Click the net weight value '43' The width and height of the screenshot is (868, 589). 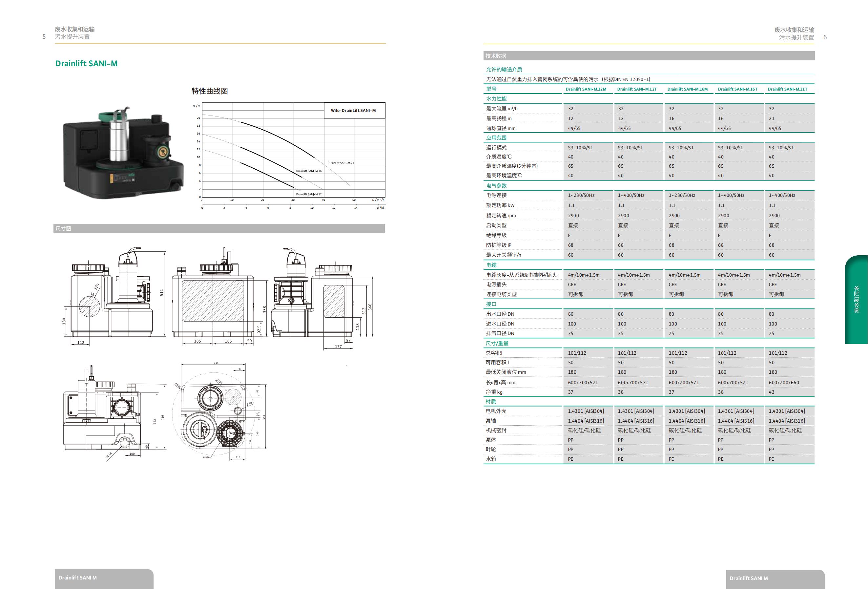click(772, 392)
